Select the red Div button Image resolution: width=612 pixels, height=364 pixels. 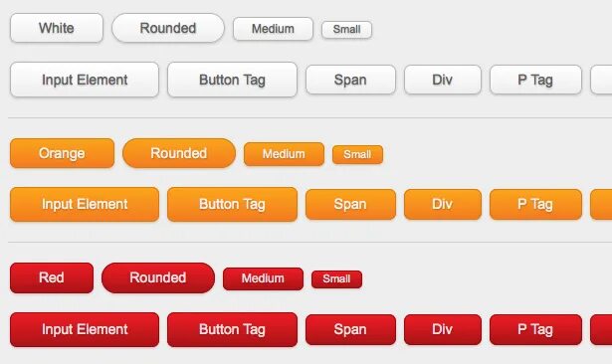pos(443,329)
